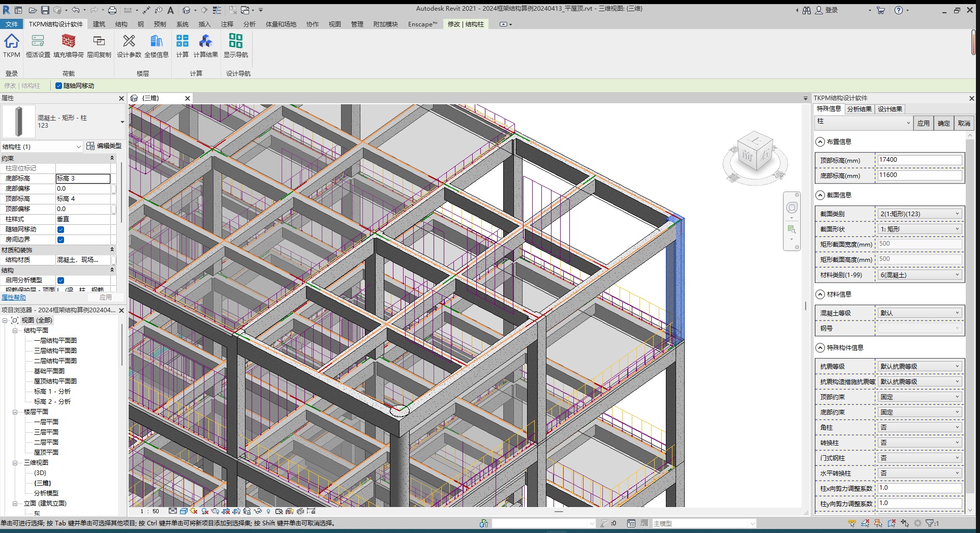Screen dimensions: 980x533
Task: Click the 顶部标高(mm) input field
Action: (919, 160)
